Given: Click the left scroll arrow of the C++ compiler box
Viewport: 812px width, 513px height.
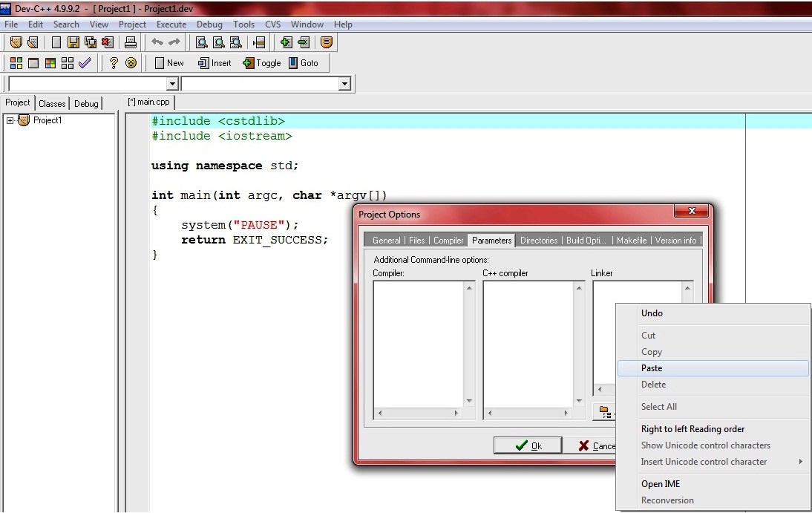Looking at the screenshot, I should [x=489, y=413].
